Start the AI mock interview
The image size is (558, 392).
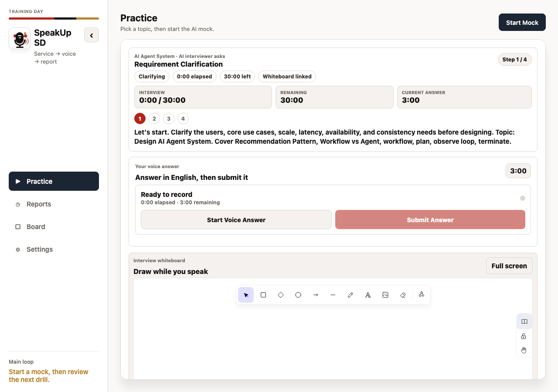[522, 22]
